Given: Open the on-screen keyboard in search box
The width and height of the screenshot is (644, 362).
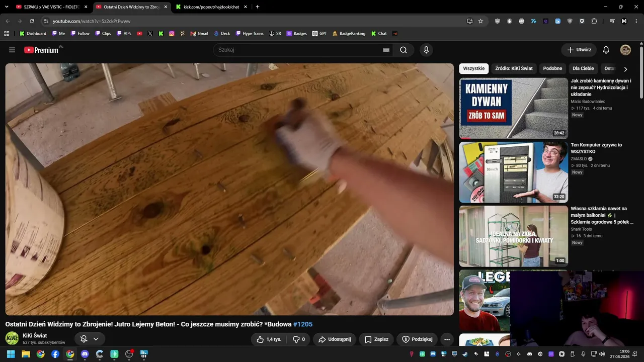Looking at the screenshot, I should [386, 50].
